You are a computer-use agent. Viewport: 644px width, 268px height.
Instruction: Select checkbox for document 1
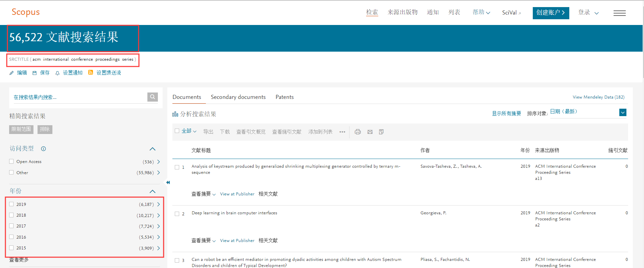(177, 167)
